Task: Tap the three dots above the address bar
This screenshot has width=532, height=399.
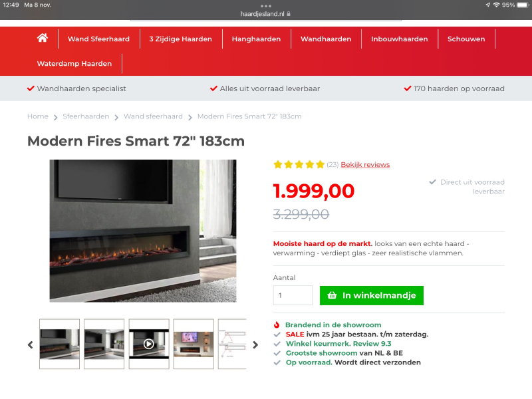Action: (x=265, y=6)
